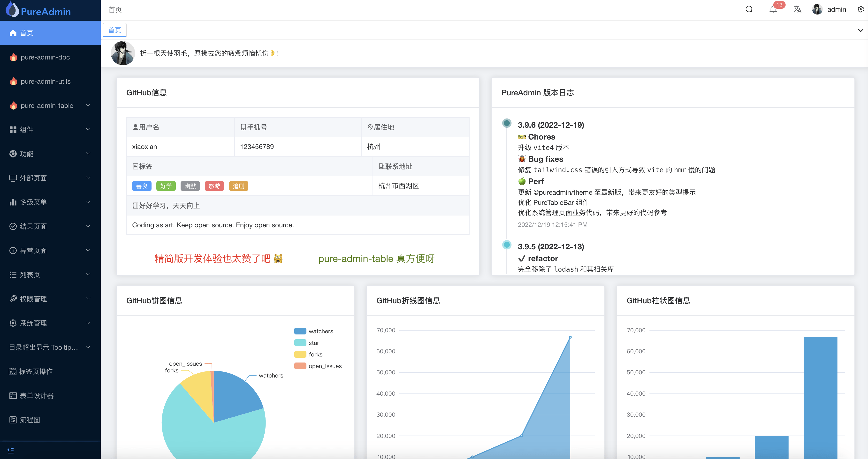Click the monitor icon beside 外部页面
The height and width of the screenshot is (459, 868).
pos(13,178)
